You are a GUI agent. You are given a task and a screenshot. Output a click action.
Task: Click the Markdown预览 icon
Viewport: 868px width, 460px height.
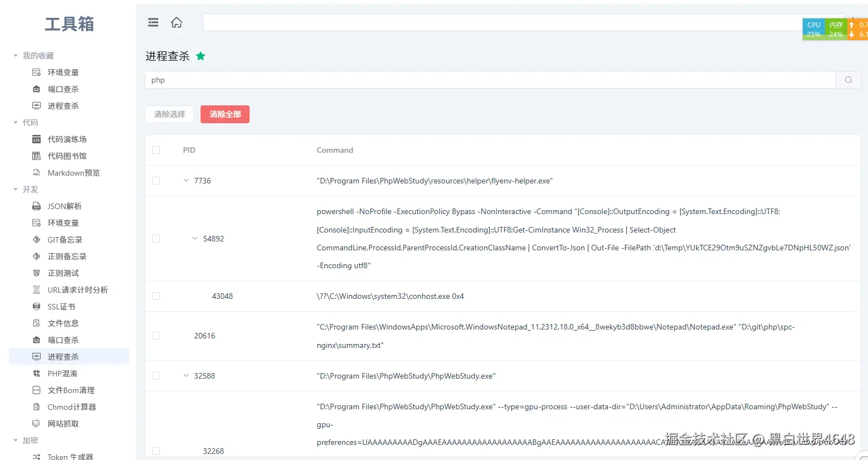[36, 173]
